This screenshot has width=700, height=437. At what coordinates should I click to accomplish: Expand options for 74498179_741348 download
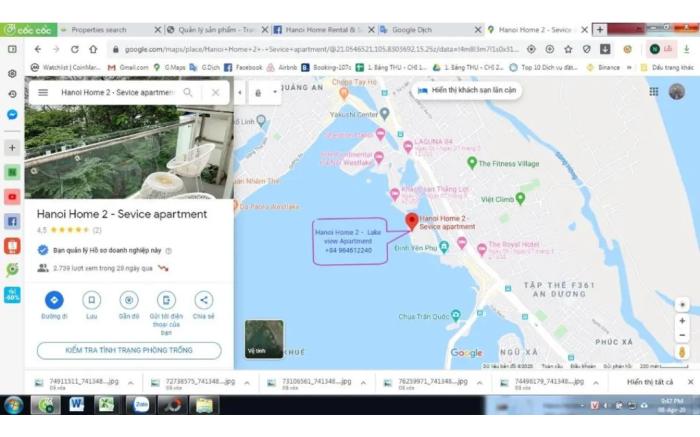pyautogui.click(x=596, y=383)
